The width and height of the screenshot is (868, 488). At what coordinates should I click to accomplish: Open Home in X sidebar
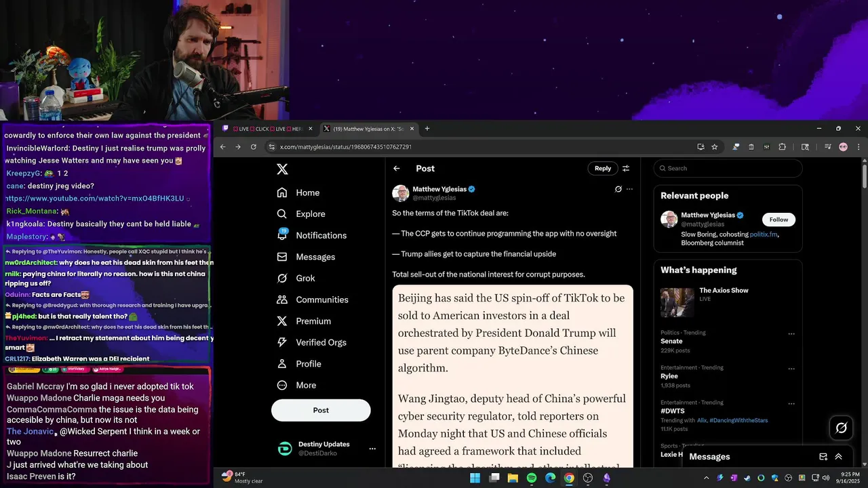(298, 192)
